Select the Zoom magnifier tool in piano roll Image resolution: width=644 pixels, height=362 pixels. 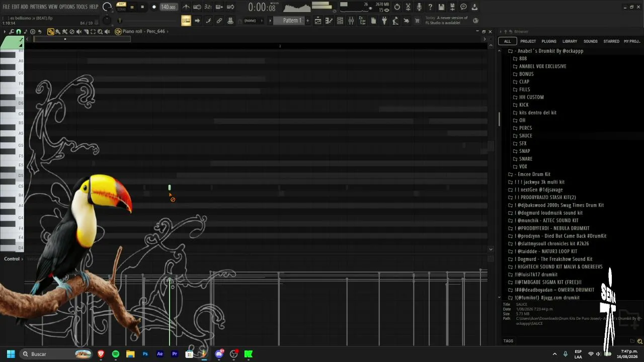pos(100,31)
